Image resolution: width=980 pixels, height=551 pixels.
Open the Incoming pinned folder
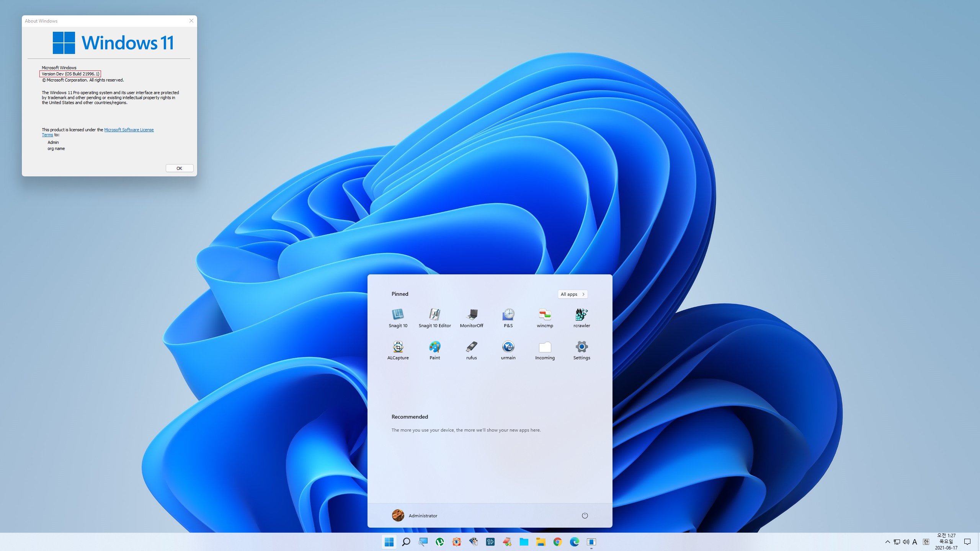(x=545, y=350)
